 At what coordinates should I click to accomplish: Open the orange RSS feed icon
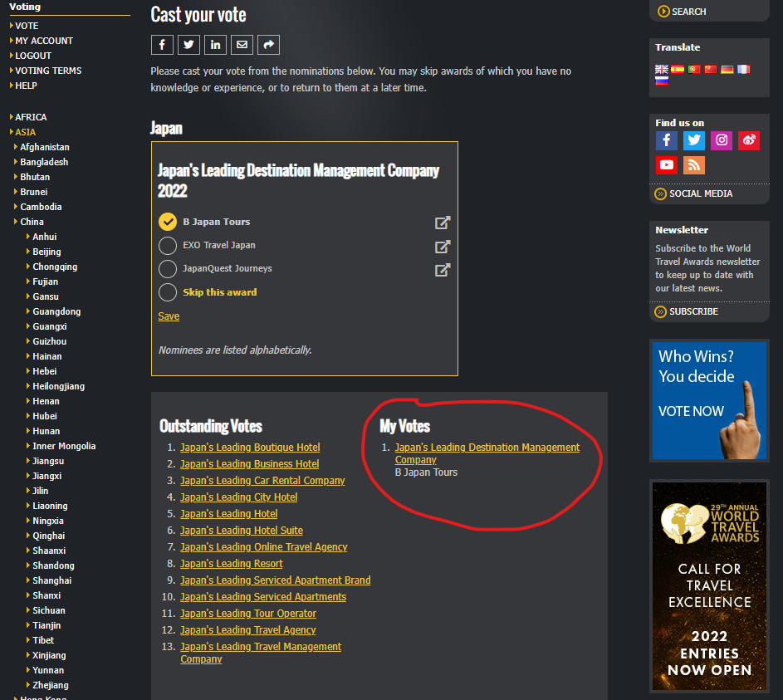pyautogui.click(x=694, y=164)
